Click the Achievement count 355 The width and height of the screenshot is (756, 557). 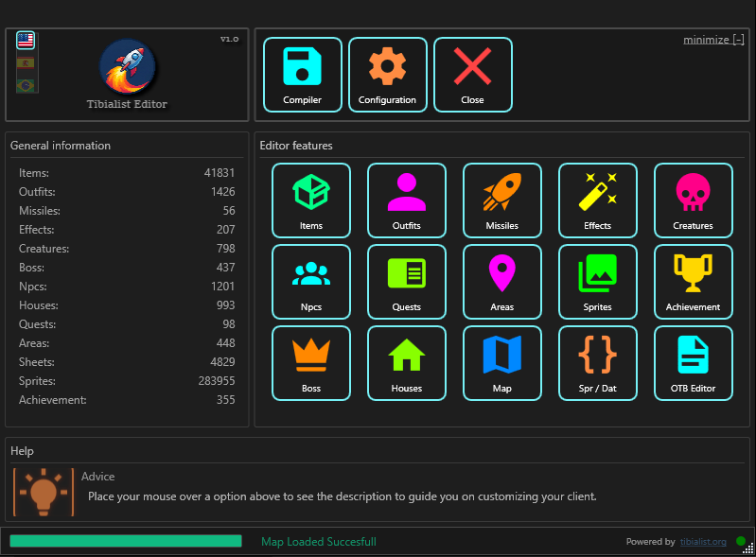[225, 400]
